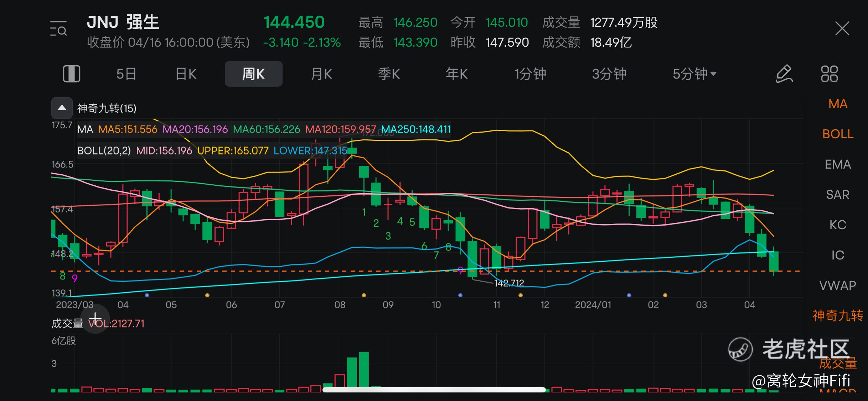Image resolution: width=868 pixels, height=401 pixels.
Task: Open the drawing pencil tool
Action: pos(784,74)
